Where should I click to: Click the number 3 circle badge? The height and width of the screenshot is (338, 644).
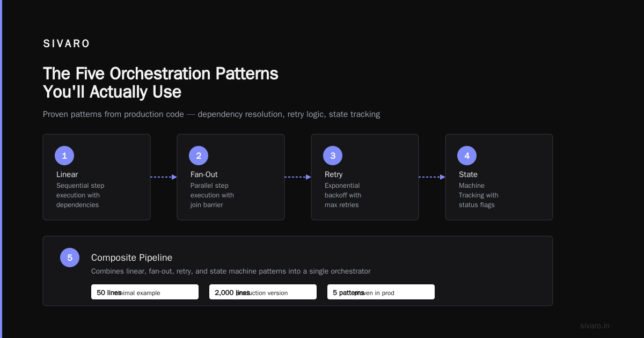point(333,156)
